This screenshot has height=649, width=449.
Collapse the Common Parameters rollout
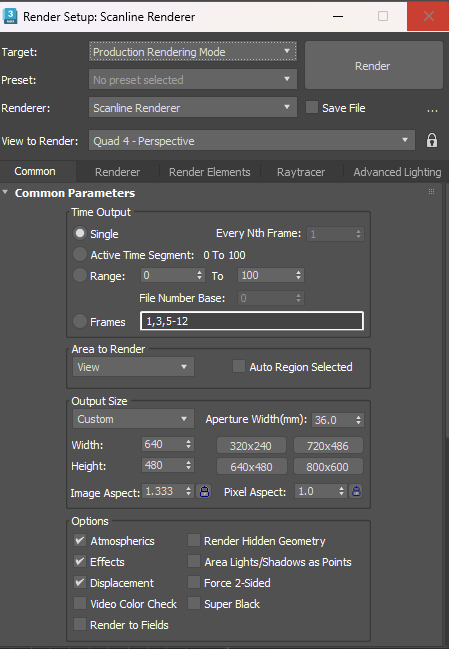point(5,192)
